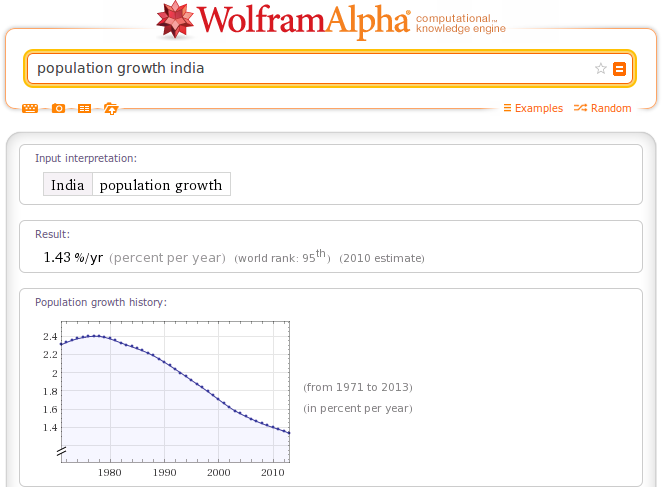Click the India interpretation cell
The width and height of the screenshot is (663, 487).
(68, 185)
